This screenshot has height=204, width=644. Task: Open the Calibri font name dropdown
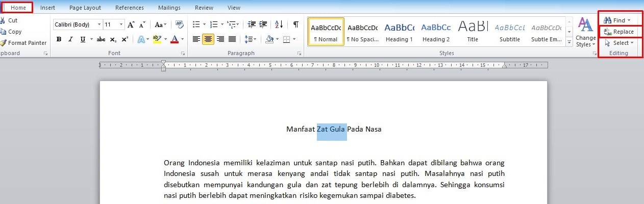pyautogui.click(x=99, y=24)
